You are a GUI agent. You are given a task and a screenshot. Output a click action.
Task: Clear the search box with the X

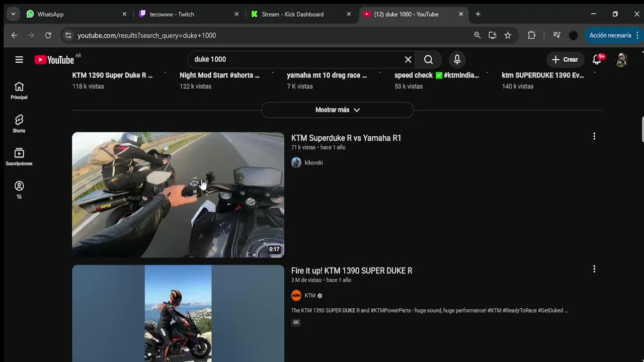(x=408, y=59)
